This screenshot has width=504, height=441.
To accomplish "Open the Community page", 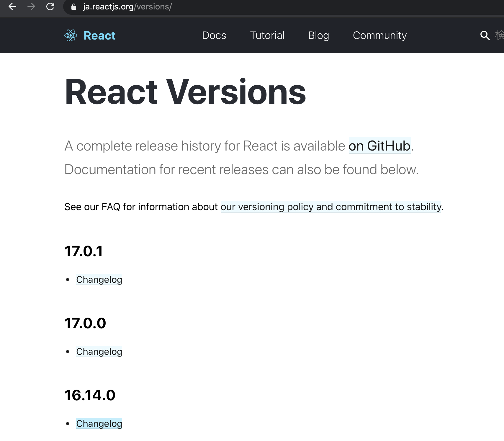I will [379, 35].
